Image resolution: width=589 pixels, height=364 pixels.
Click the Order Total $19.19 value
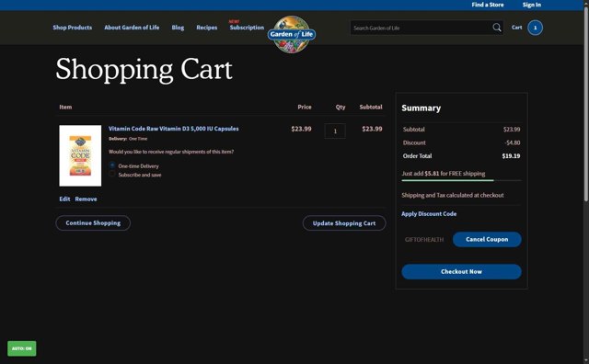click(511, 156)
